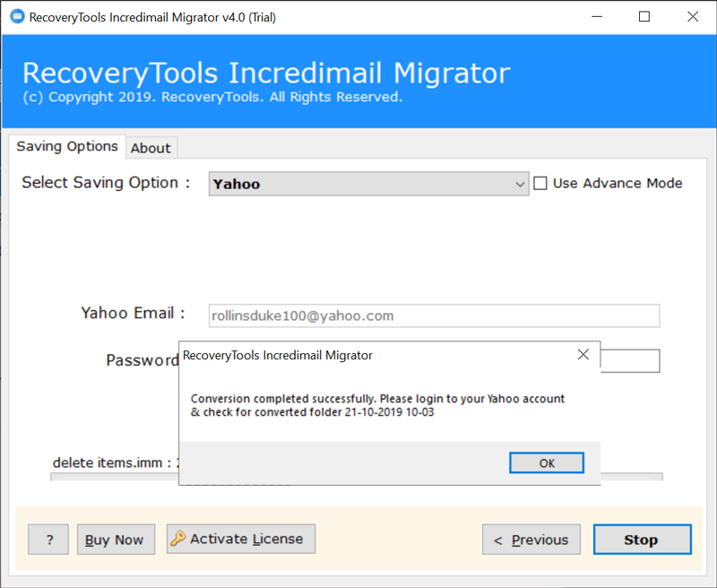
Task: Switch to the About tab
Action: coord(151,148)
